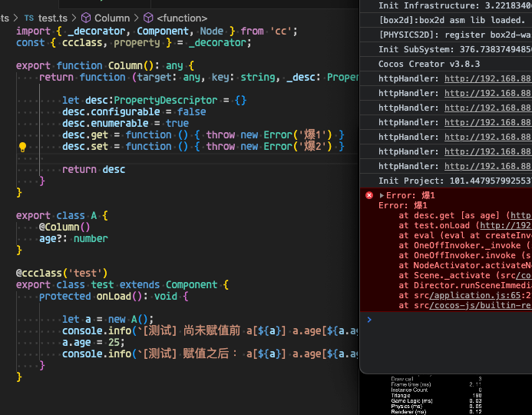Click the 'let a = new A();' line

(108, 320)
